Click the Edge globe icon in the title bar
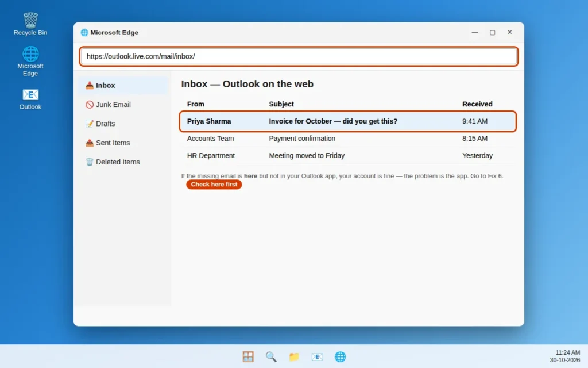Viewport: 588px width, 368px height. (84, 33)
